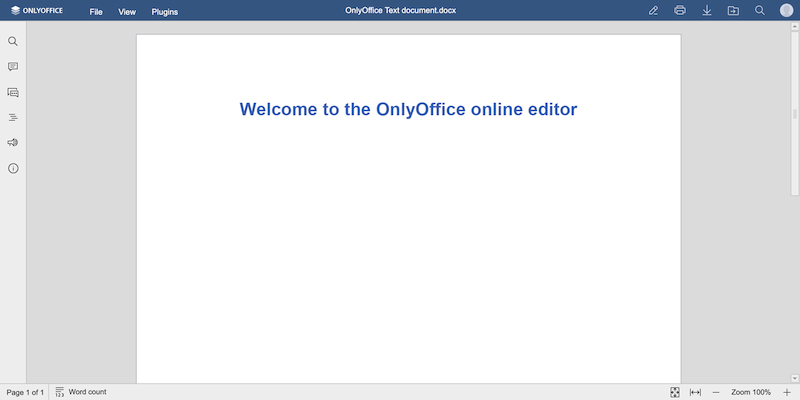
Task: Open the View menu
Action: pos(127,12)
